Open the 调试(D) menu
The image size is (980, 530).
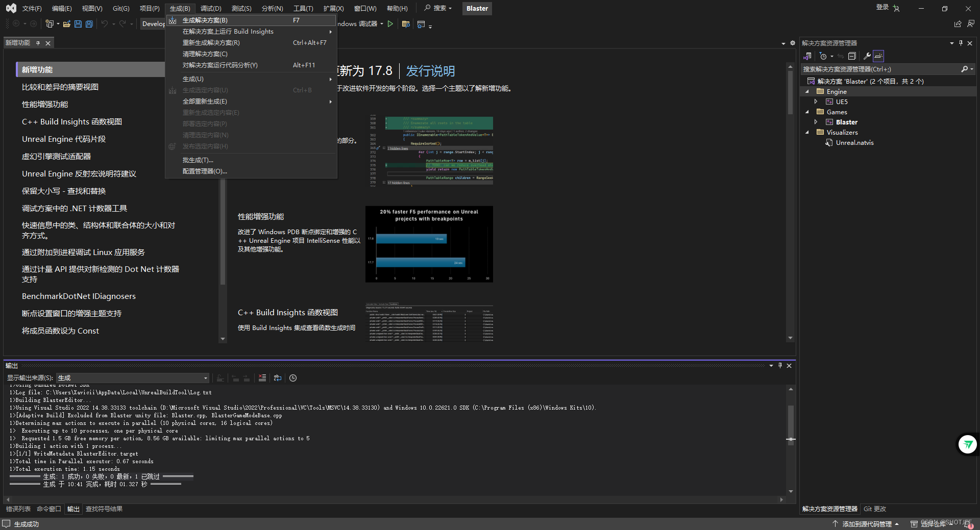pyautogui.click(x=210, y=8)
